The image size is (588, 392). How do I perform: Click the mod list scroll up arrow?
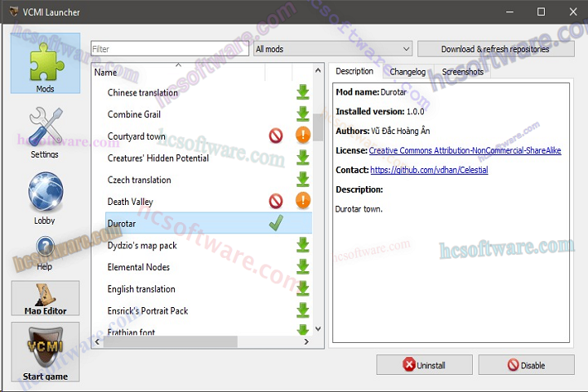(x=318, y=70)
